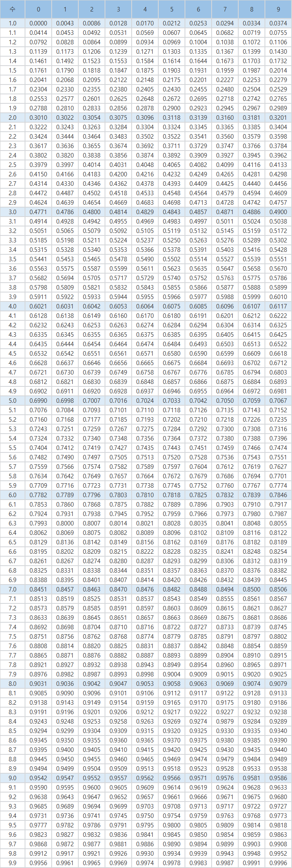Select column header 5
The image size is (292, 868).
coord(172,9)
